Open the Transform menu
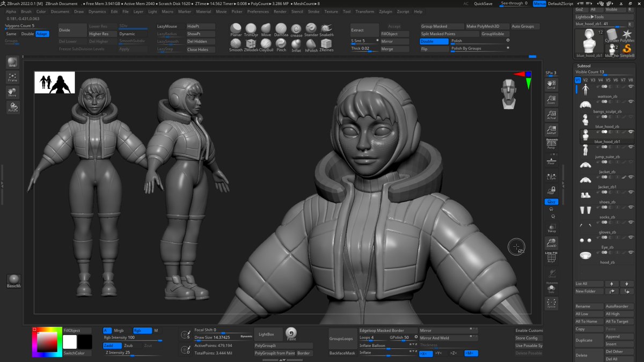 tap(365, 11)
